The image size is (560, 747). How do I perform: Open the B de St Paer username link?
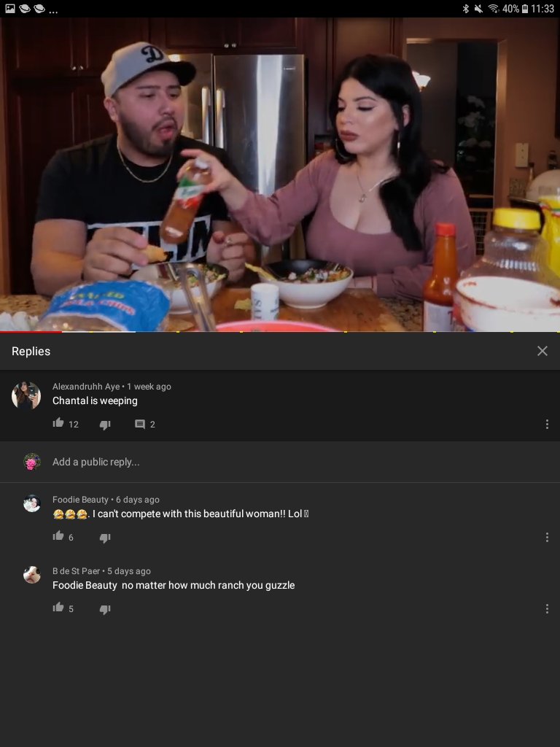76,570
